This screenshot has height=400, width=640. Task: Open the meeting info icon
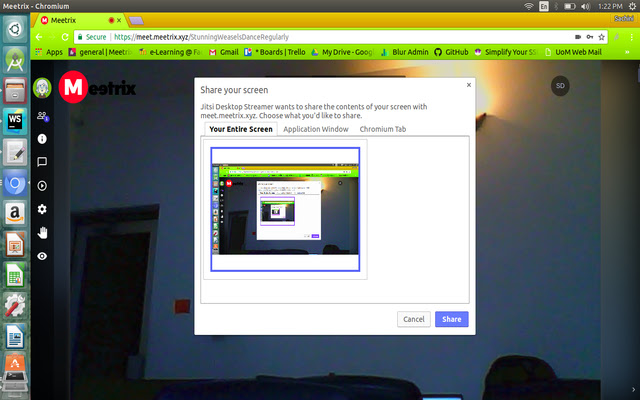tap(42, 139)
